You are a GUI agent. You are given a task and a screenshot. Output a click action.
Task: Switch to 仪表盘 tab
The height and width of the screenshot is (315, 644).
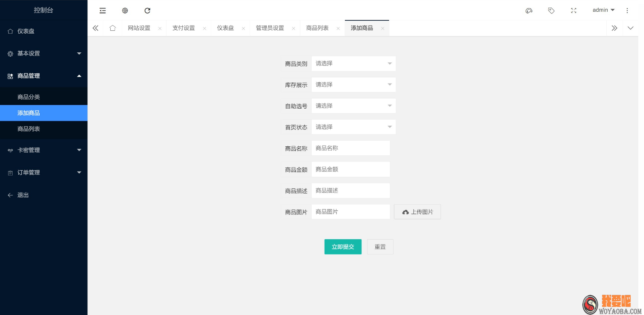(225, 28)
